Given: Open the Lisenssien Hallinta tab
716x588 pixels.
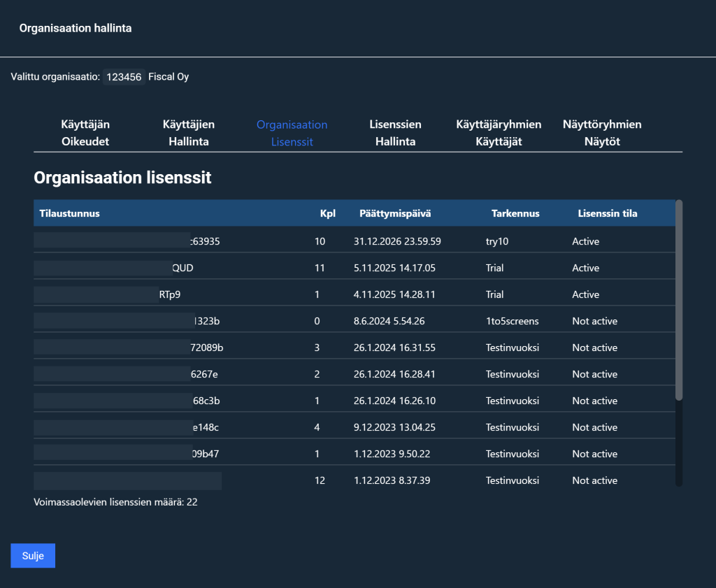Looking at the screenshot, I should 395,133.
